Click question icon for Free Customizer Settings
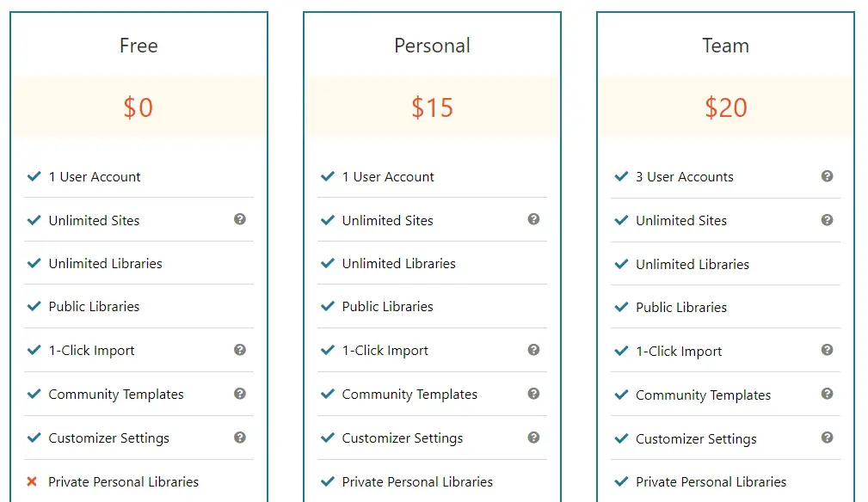This screenshot has height=502, width=868. click(240, 438)
